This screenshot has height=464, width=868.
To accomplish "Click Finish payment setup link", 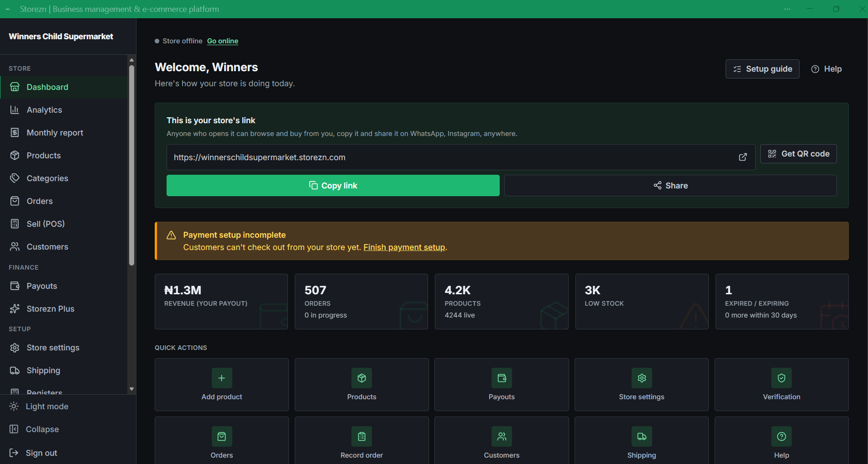I will tap(404, 247).
